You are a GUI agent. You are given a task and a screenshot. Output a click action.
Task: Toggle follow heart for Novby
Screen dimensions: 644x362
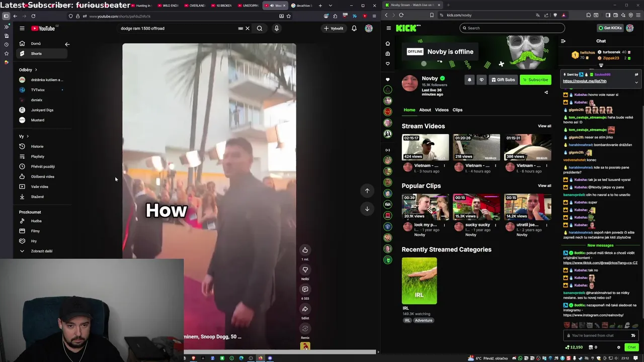pos(481,79)
